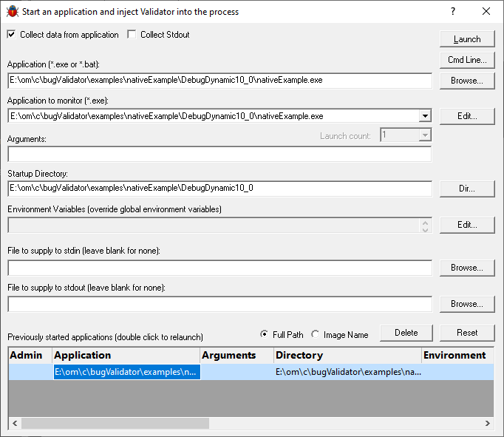
Task: Step down the environment variables spinner
Action: point(425,229)
